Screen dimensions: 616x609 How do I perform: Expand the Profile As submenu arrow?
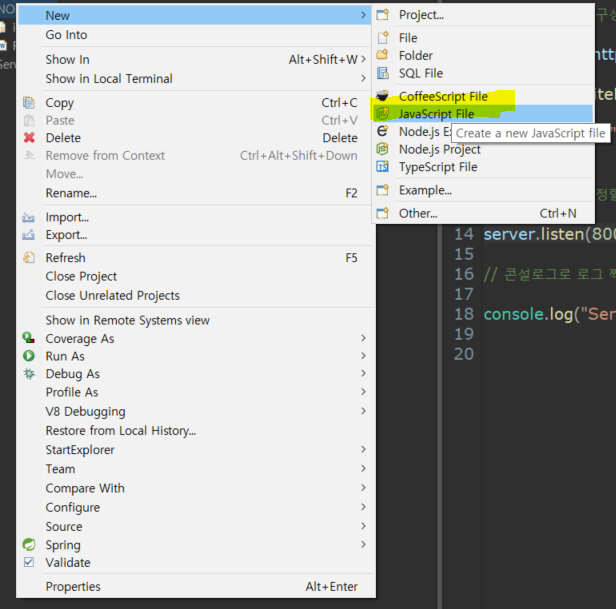363,392
